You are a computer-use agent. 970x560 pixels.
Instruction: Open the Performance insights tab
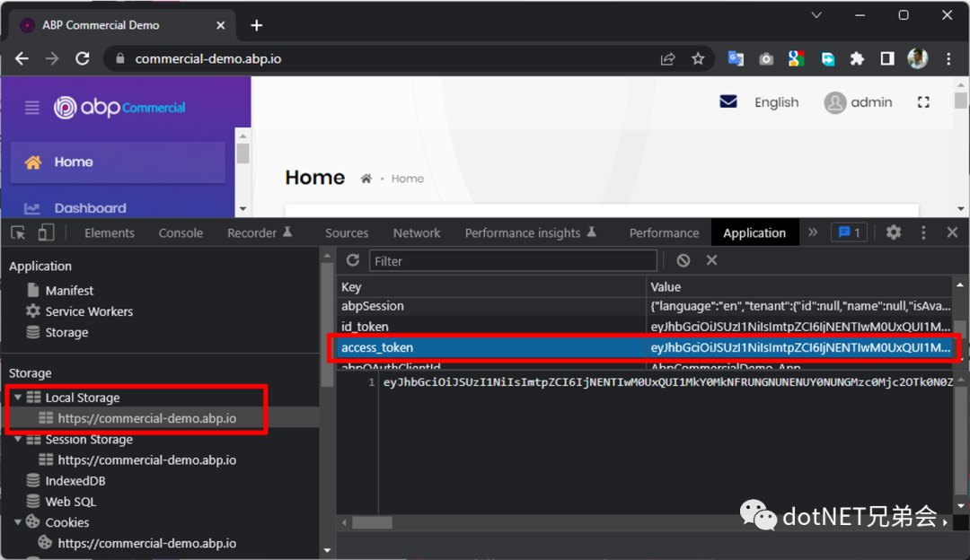530,233
